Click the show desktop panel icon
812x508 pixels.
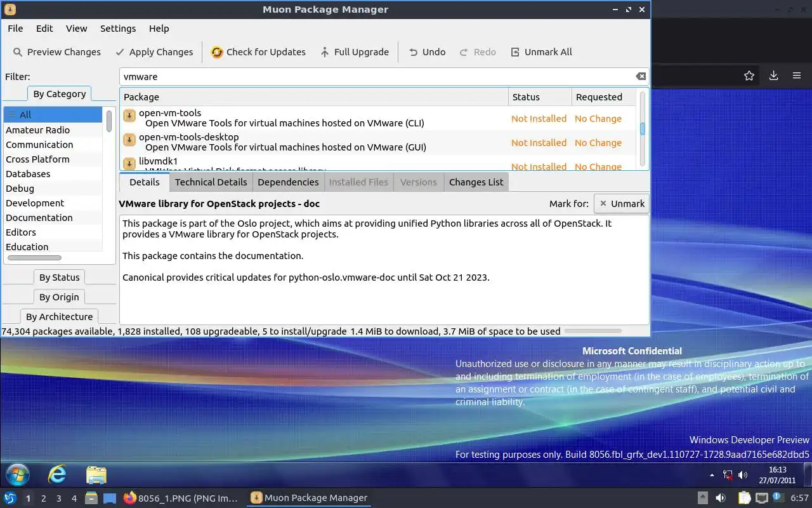click(110, 498)
